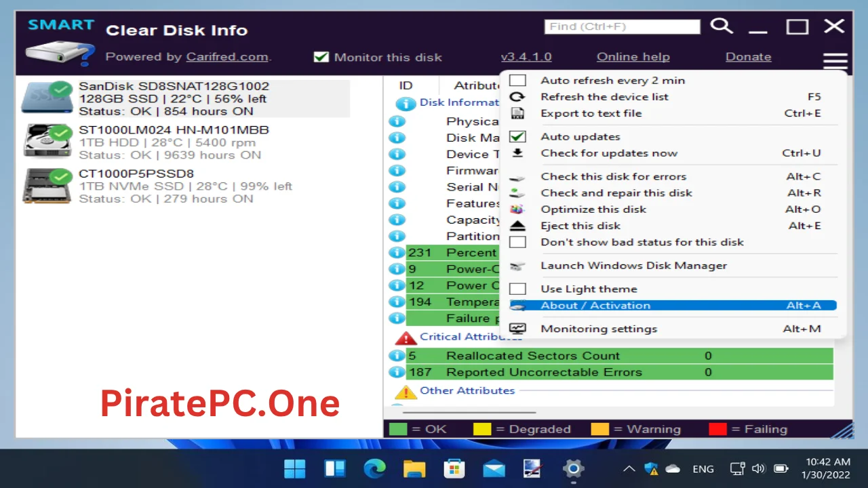Click info icon for Reallocated Sectors Count
Image resolution: width=868 pixels, height=488 pixels.
pos(397,356)
